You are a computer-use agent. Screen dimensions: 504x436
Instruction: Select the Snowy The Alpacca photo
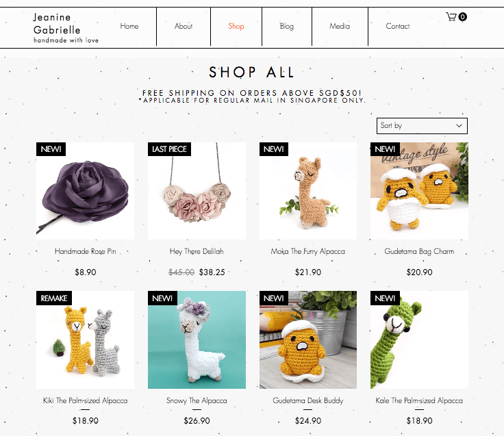tap(197, 340)
